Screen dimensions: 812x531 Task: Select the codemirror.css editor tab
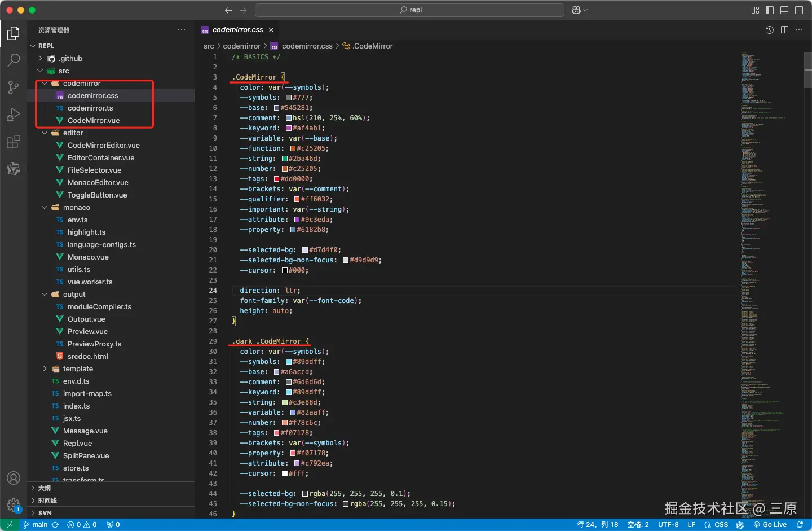(237, 30)
